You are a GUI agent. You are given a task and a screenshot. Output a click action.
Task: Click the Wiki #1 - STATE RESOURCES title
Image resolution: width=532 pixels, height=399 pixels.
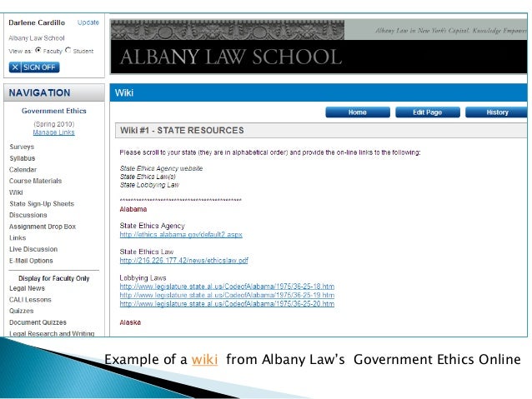(x=182, y=131)
